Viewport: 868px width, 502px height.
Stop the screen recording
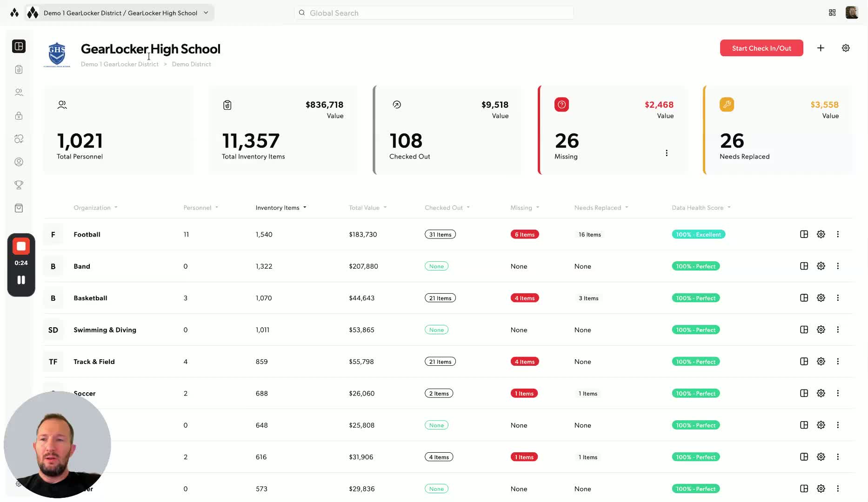click(x=21, y=246)
